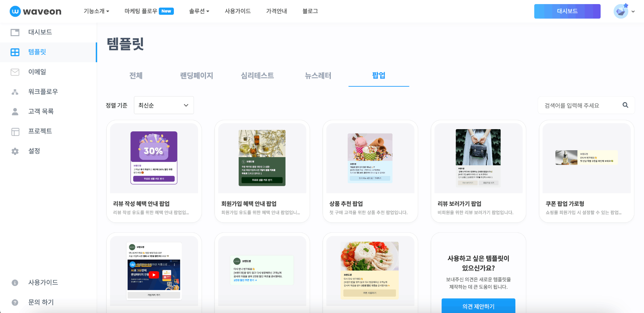Open 고객 목록 via person icon
This screenshot has width=644, height=313.
(x=15, y=111)
